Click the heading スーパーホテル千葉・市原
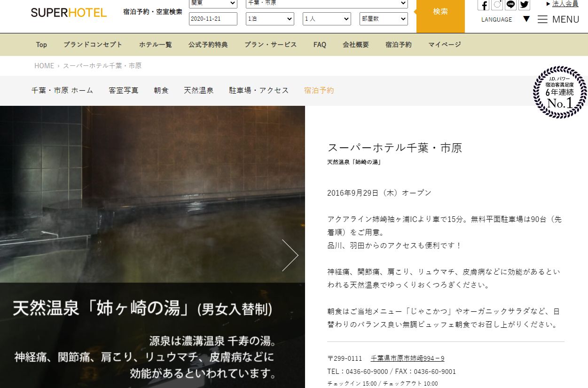 395,148
